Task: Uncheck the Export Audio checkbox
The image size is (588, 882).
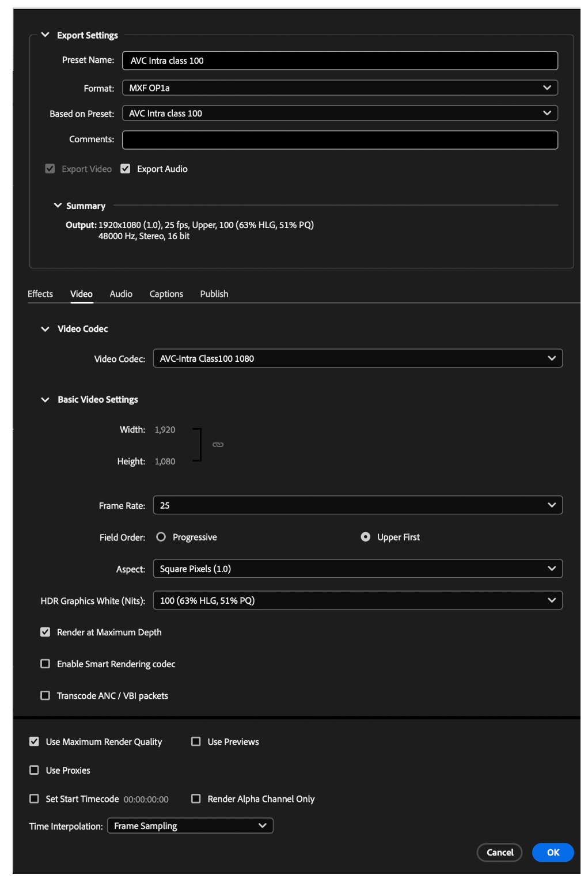Action: pyautogui.click(x=126, y=169)
